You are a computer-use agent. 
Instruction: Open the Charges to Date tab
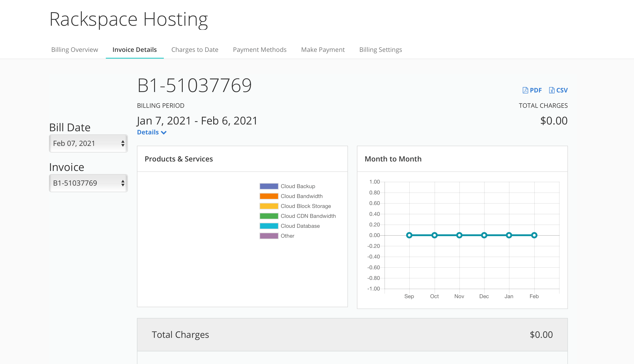pyautogui.click(x=194, y=49)
